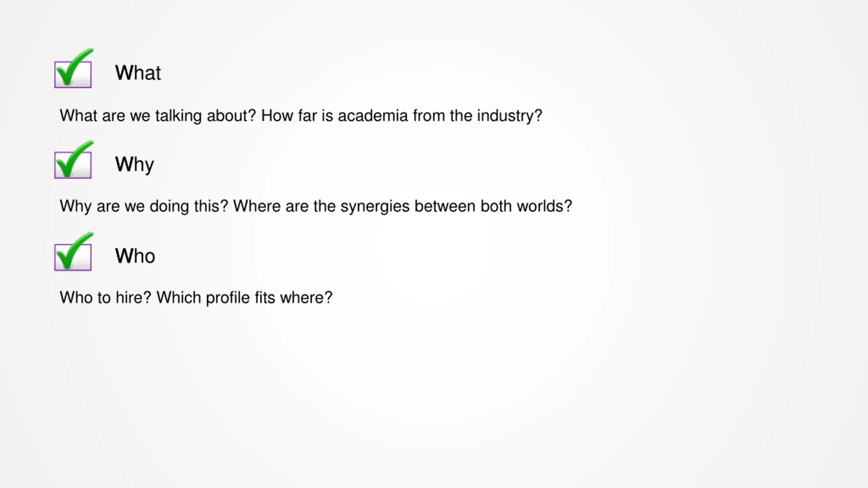Select the Who heading text
This screenshot has height=488, width=868.
point(135,256)
